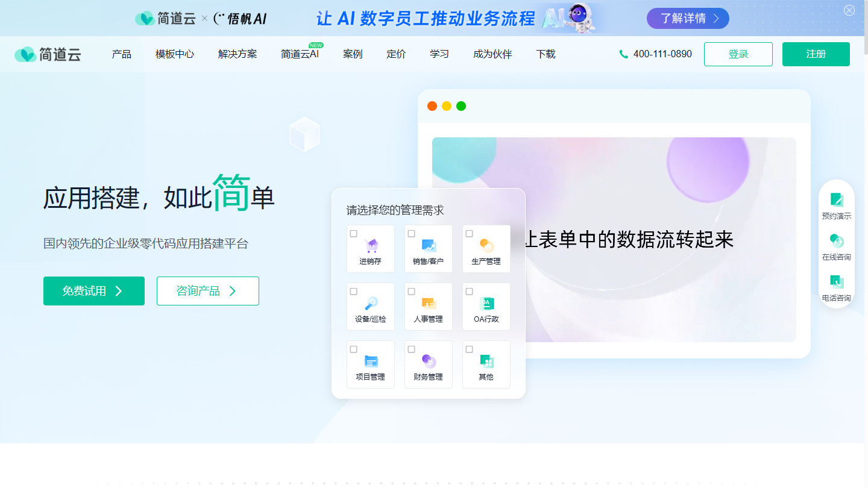Image resolution: width=868 pixels, height=488 pixels.
Task: Check the 项目管理 checkbox
Action: coord(354,349)
